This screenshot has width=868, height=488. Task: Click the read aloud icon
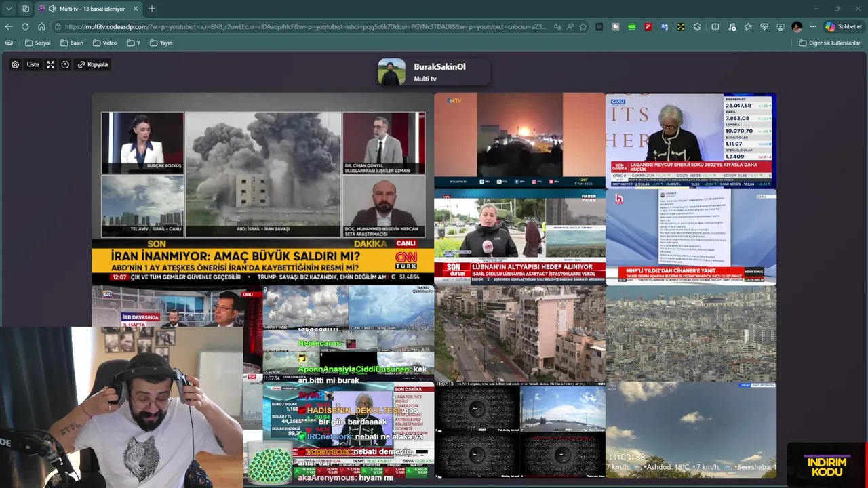(570, 26)
